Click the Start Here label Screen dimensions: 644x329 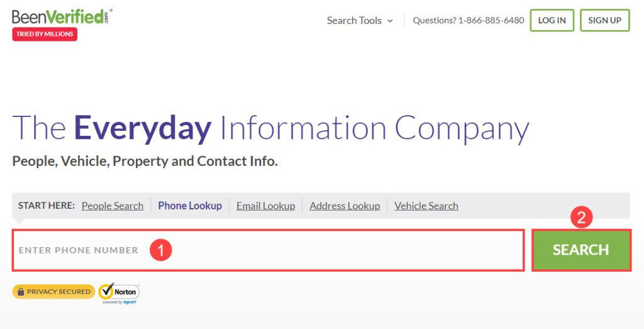(47, 206)
